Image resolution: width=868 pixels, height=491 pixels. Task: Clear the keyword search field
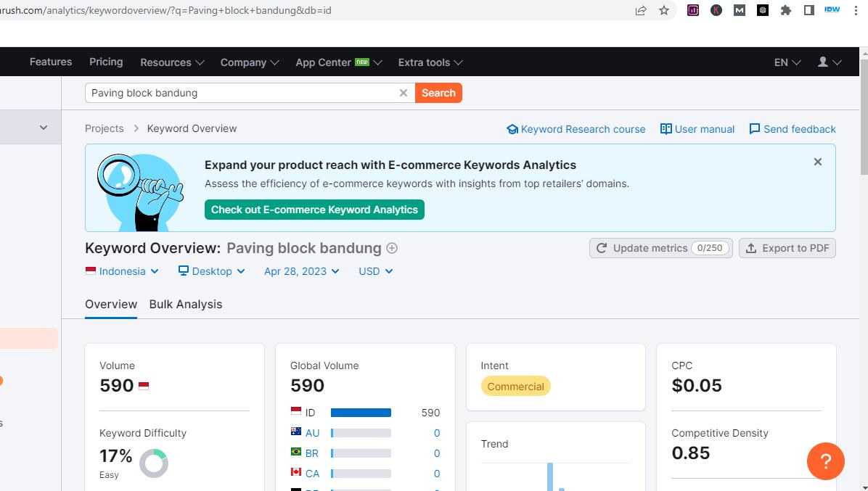click(x=403, y=93)
